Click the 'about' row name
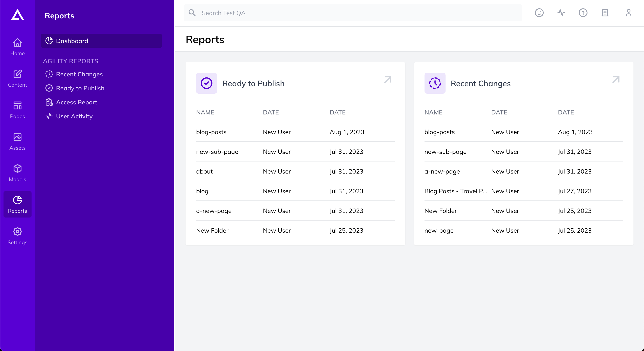This screenshot has width=644, height=351. (205, 171)
